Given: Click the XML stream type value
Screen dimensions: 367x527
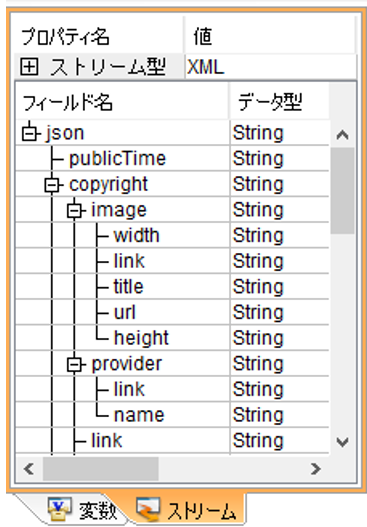Looking at the screenshot, I should coord(205,67).
